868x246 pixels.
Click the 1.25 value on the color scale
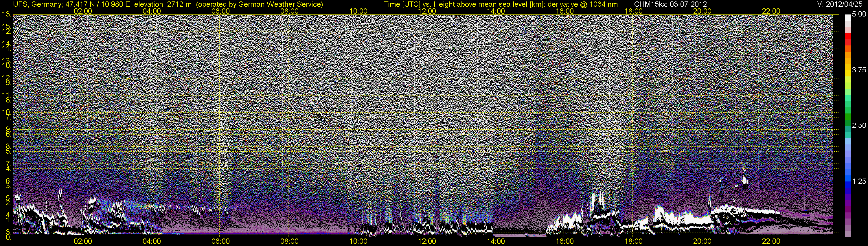(859, 181)
